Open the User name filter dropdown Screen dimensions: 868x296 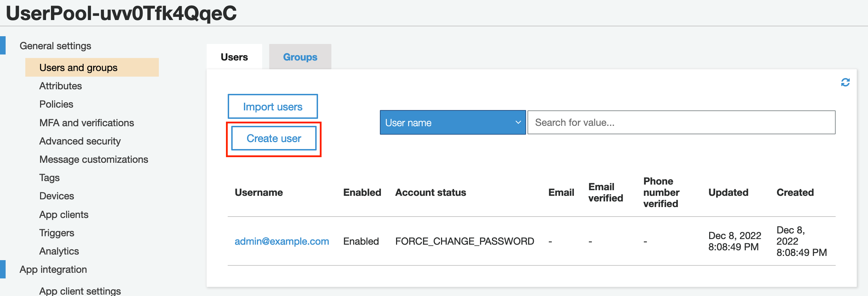(x=453, y=122)
